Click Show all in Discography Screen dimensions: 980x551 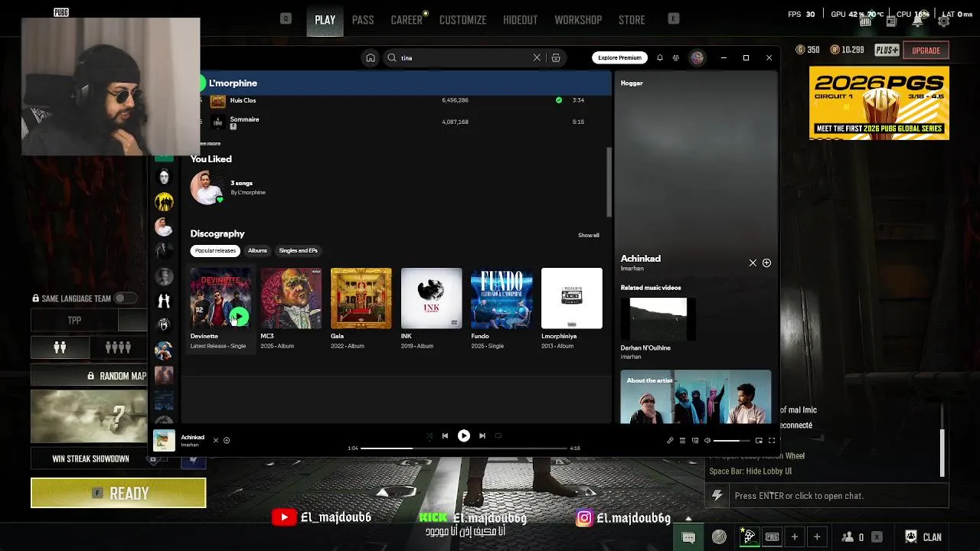[589, 235]
